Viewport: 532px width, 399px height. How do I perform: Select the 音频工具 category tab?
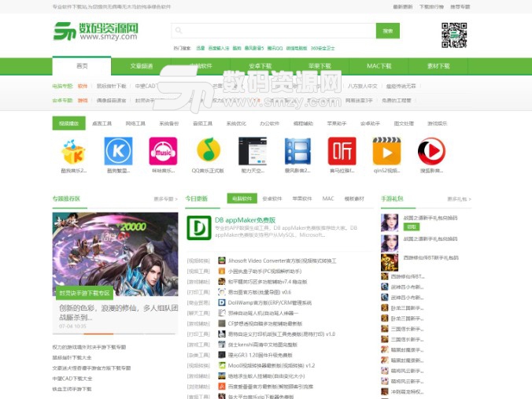click(x=202, y=124)
